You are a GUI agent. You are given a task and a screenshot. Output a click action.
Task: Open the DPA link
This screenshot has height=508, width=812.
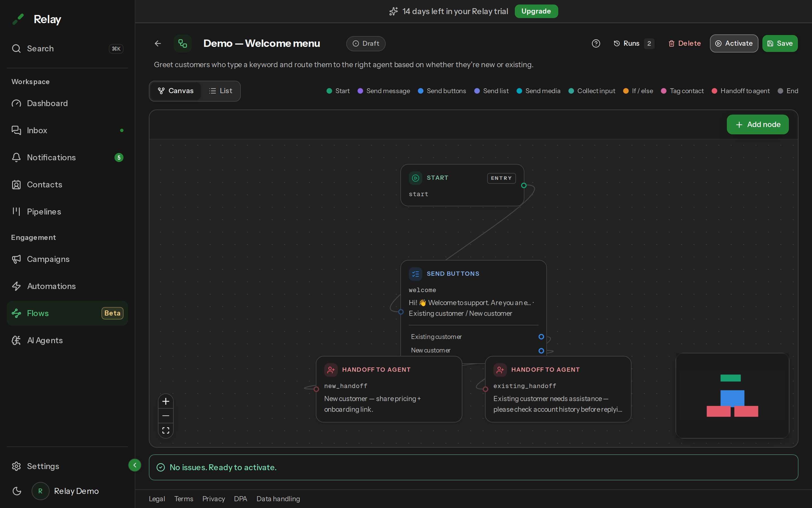tap(240, 499)
